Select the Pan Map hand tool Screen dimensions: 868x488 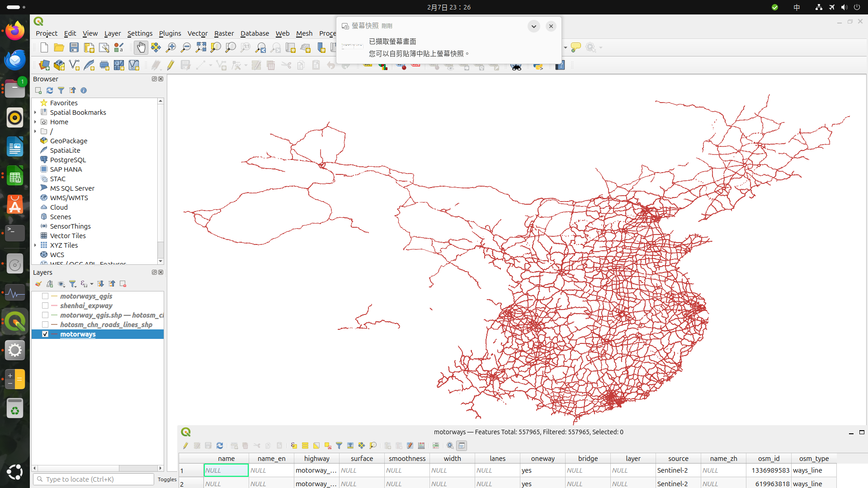pos(141,47)
